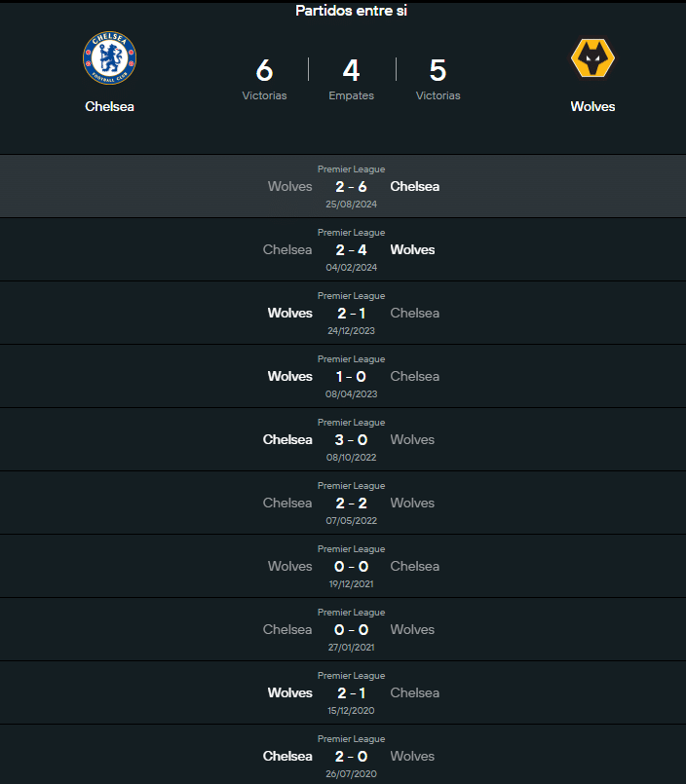The image size is (686, 784).
Task: Select the Chelsea team name under the crest
Action: 109,107
